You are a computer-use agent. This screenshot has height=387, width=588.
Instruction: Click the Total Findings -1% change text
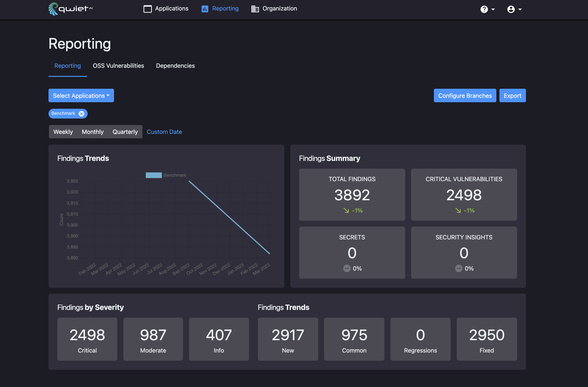coord(357,210)
